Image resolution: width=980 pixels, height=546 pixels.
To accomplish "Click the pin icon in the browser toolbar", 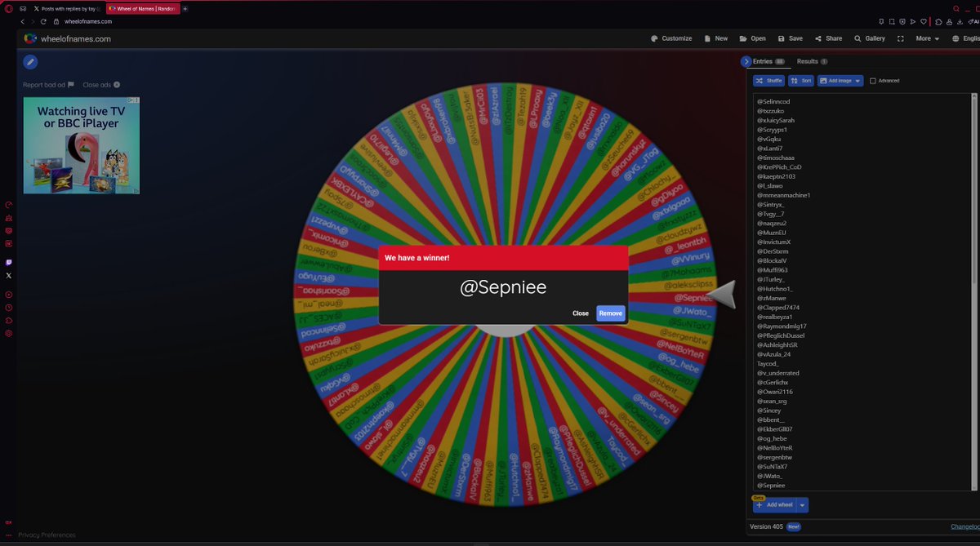I will click(881, 22).
